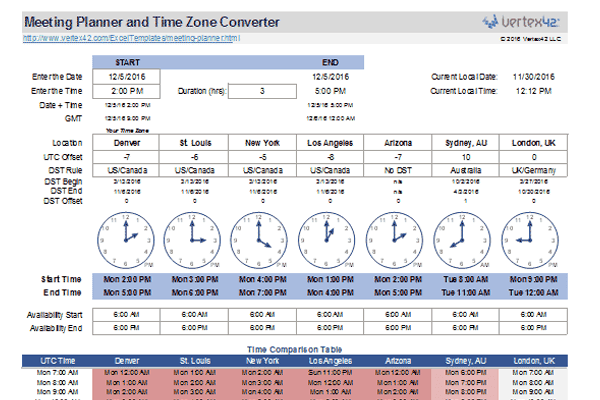This screenshot has height=400, width=600.
Task: Open the 'No DST' rule cell for Arizona
Action: tap(401, 171)
